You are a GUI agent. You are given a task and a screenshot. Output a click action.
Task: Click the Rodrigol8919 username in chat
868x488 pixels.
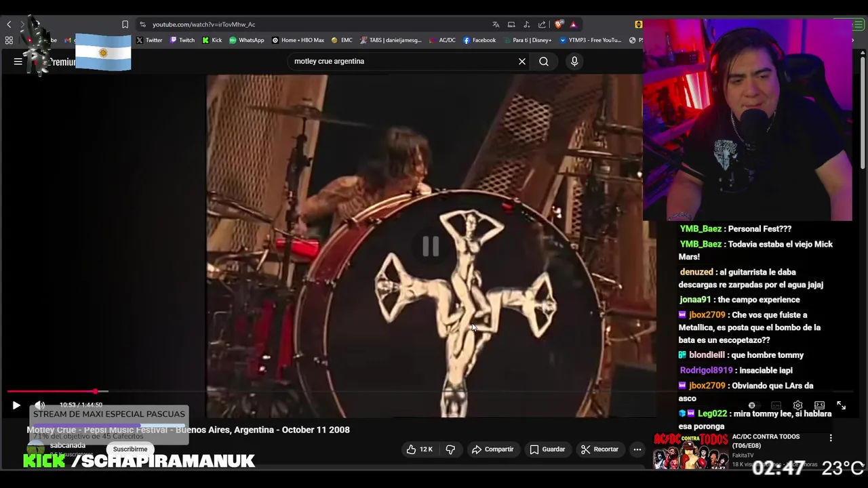click(x=706, y=370)
